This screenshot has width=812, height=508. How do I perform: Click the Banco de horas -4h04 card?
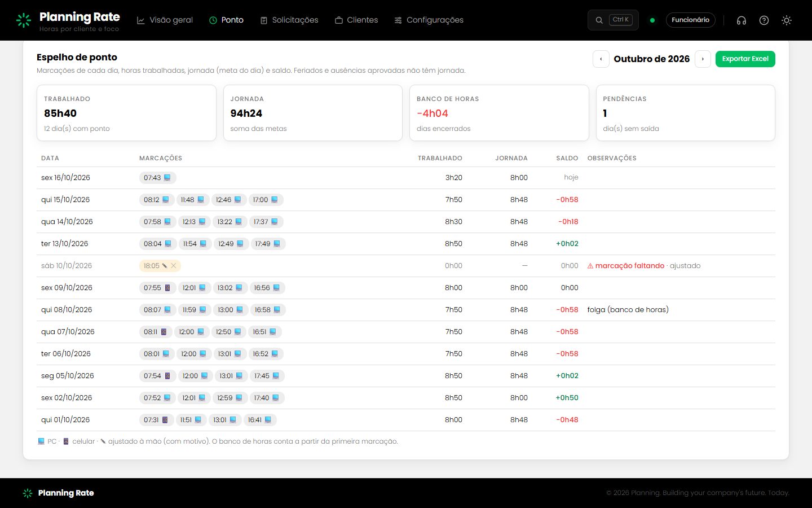tap(499, 113)
